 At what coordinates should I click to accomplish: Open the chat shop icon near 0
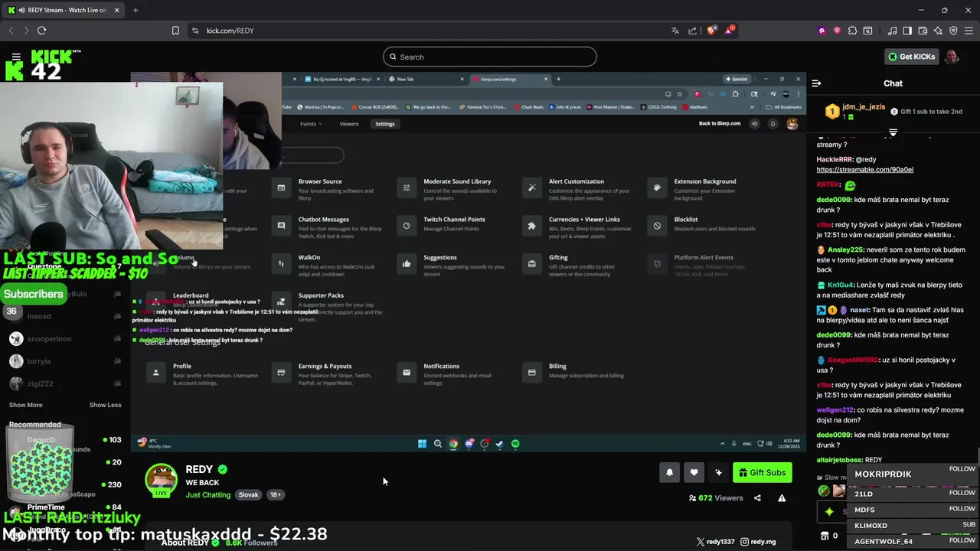pos(825,536)
